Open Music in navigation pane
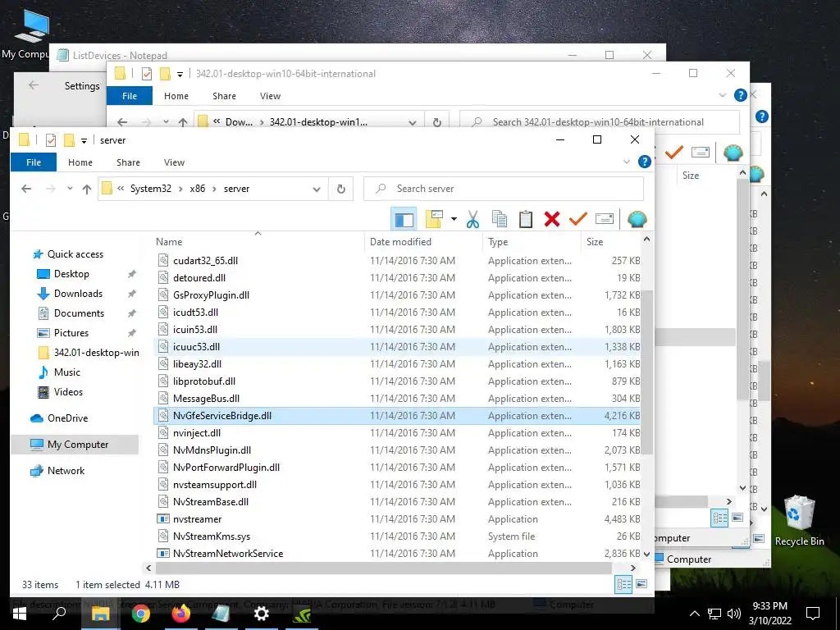The height and width of the screenshot is (630, 840). coord(67,372)
